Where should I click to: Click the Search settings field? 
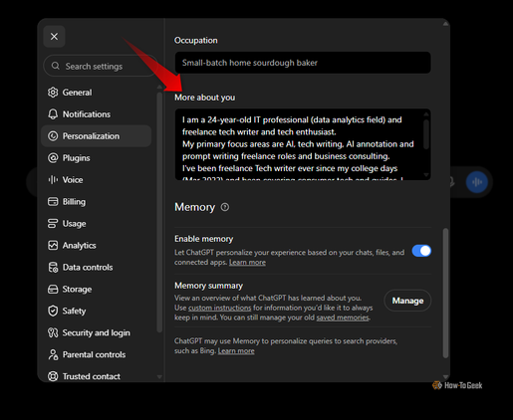[x=100, y=66]
